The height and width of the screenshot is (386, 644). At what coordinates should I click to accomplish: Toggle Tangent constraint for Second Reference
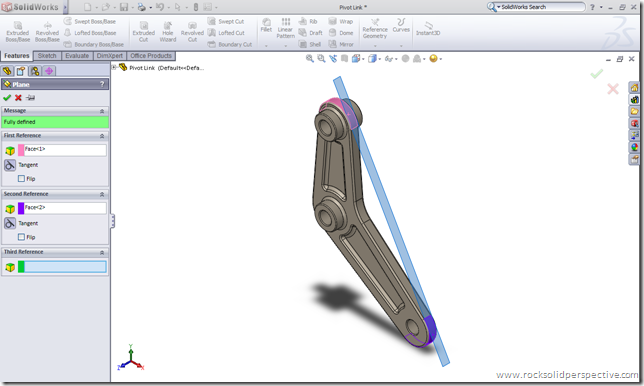tap(10, 223)
